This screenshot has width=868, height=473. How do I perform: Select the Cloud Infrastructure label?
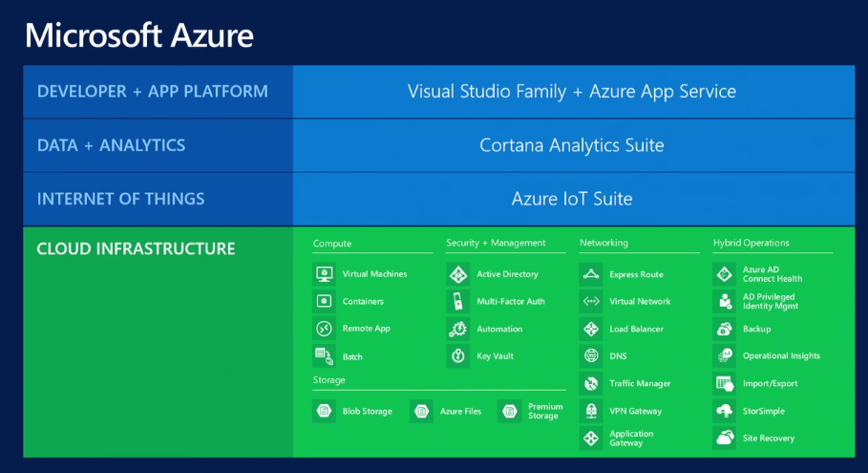click(136, 248)
